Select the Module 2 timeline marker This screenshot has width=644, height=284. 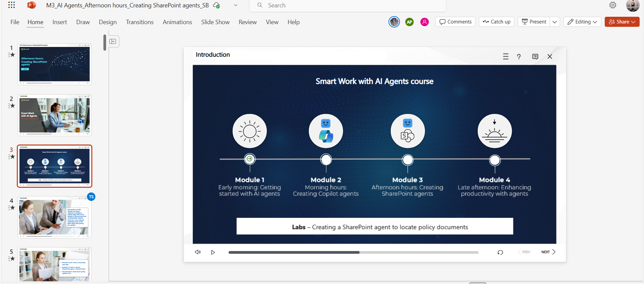(x=326, y=159)
